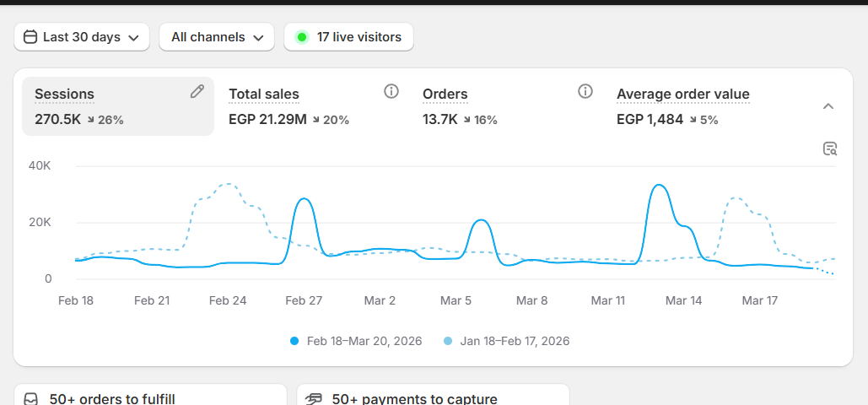Image resolution: width=868 pixels, height=405 pixels.
Task: Open the chart report icon at top right
Action: click(x=830, y=149)
